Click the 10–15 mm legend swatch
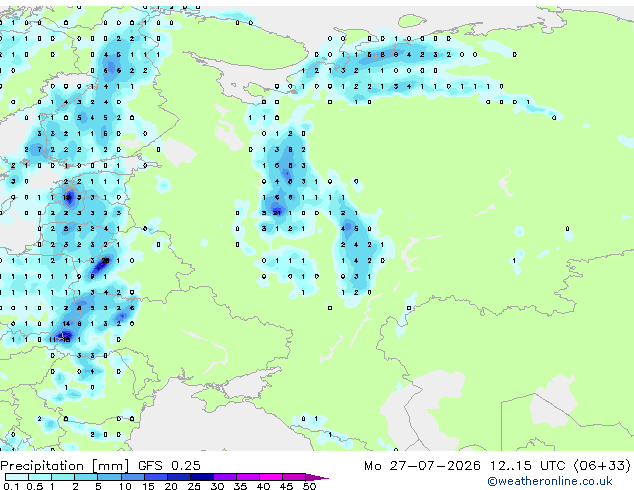 pos(132,477)
